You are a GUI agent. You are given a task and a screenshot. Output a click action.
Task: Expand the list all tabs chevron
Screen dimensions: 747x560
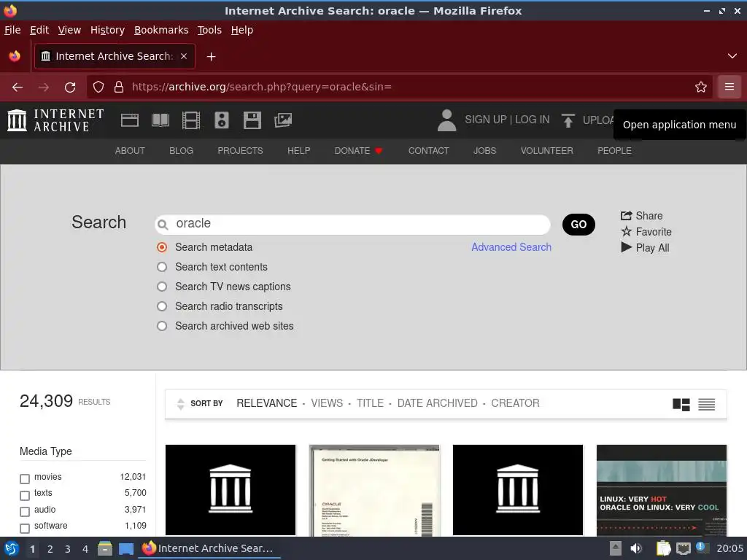click(x=732, y=56)
